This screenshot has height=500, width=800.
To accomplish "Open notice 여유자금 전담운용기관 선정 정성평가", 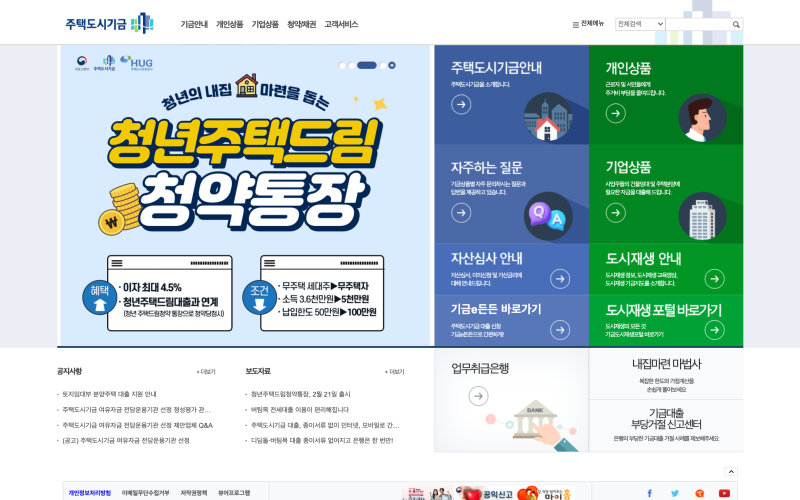I will (x=136, y=409).
